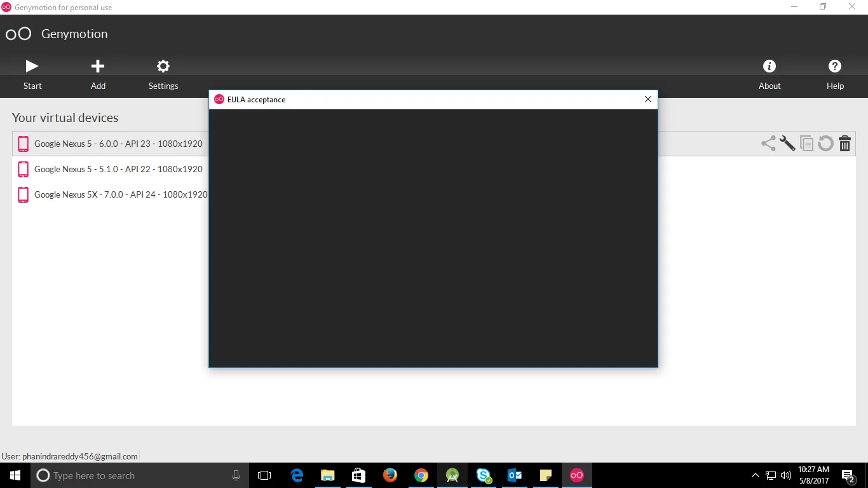Image resolution: width=868 pixels, height=488 pixels.
Task: Switch to Android Studio in taskbar
Action: [x=452, y=475]
